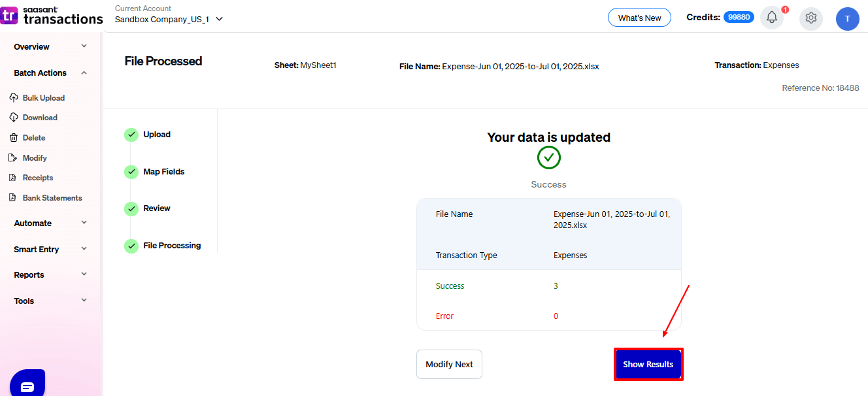The width and height of the screenshot is (868, 396).
Task: Open the notifications bell
Action: point(771,18)
